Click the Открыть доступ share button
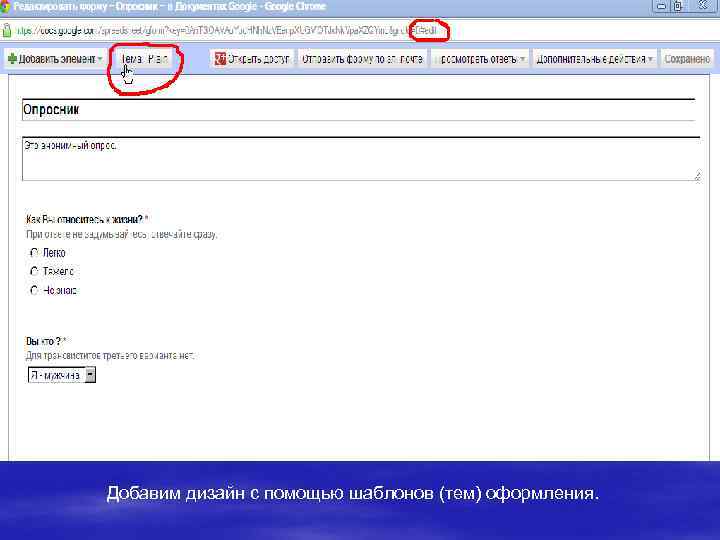This screenshot has width=720, height=540. [x=252, y=59]
